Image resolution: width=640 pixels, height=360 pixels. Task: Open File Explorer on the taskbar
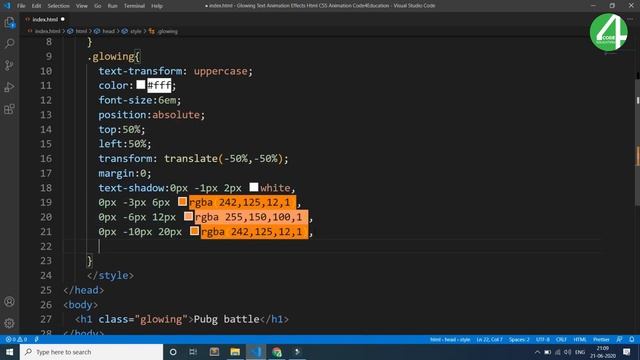click(235, 352)
